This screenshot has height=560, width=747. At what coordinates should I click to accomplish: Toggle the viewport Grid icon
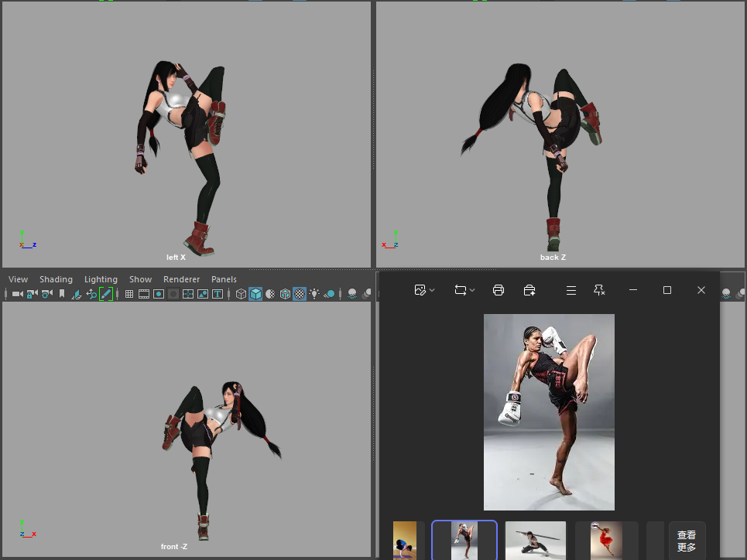[x=129, y=294]
